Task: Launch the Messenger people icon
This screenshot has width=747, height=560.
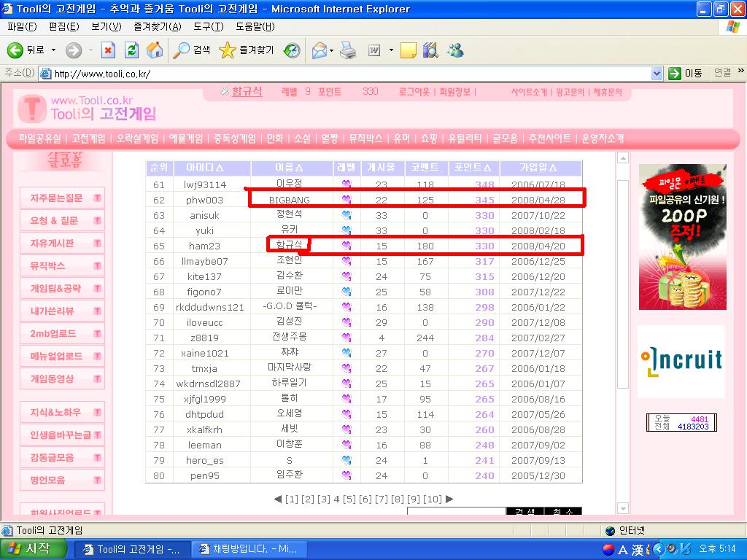Action: point(455,50)
